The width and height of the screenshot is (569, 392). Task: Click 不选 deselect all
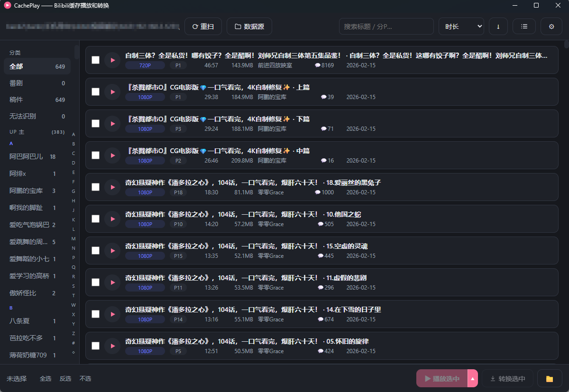pos(85,379)
